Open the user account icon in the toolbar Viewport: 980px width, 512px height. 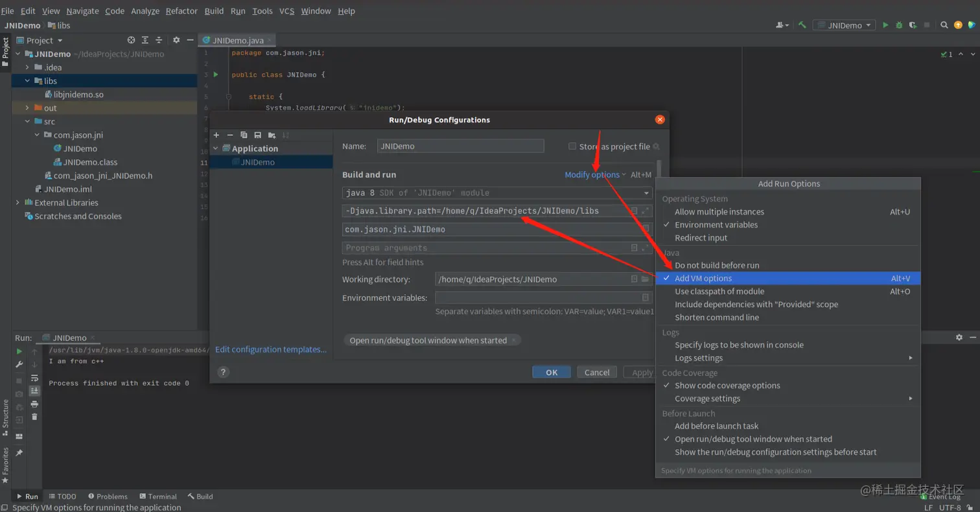click(x=782, y=25)
